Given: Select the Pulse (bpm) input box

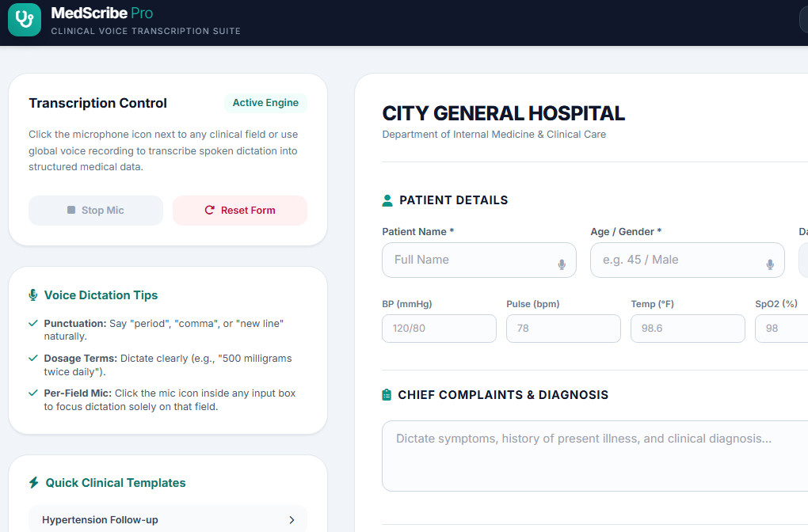Looking at the screenshot, I should 563,329.
